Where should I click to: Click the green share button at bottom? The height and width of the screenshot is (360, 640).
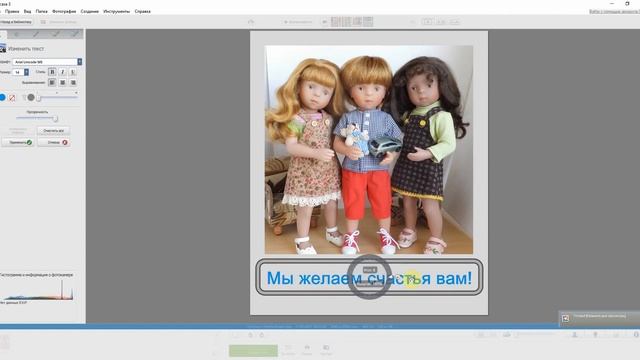253,350
